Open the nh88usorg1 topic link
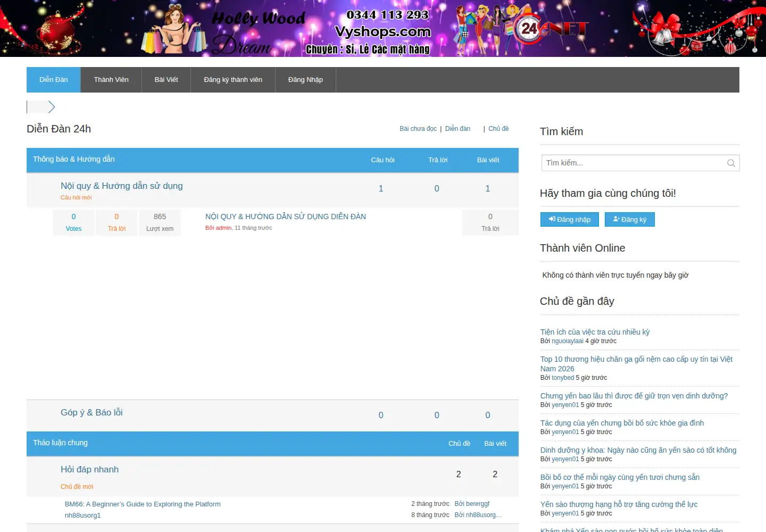The height and width of the screenshot is (532, 766). 82,515
